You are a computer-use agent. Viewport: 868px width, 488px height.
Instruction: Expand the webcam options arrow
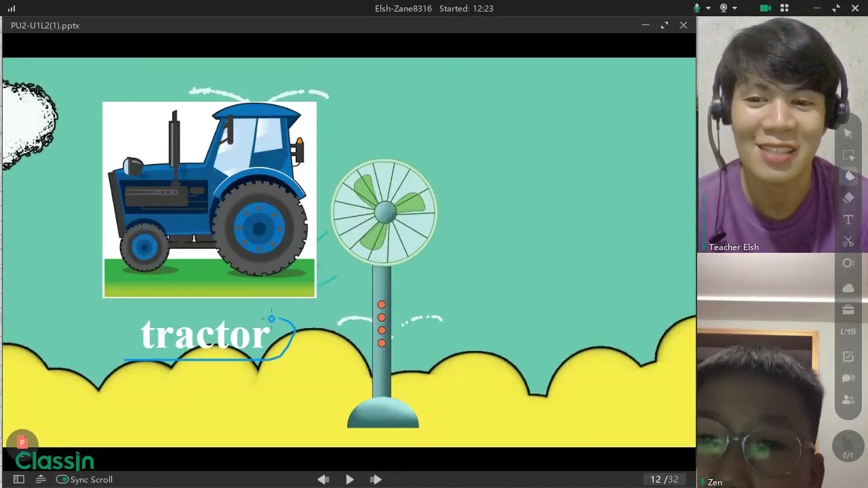tap(734, 8)
